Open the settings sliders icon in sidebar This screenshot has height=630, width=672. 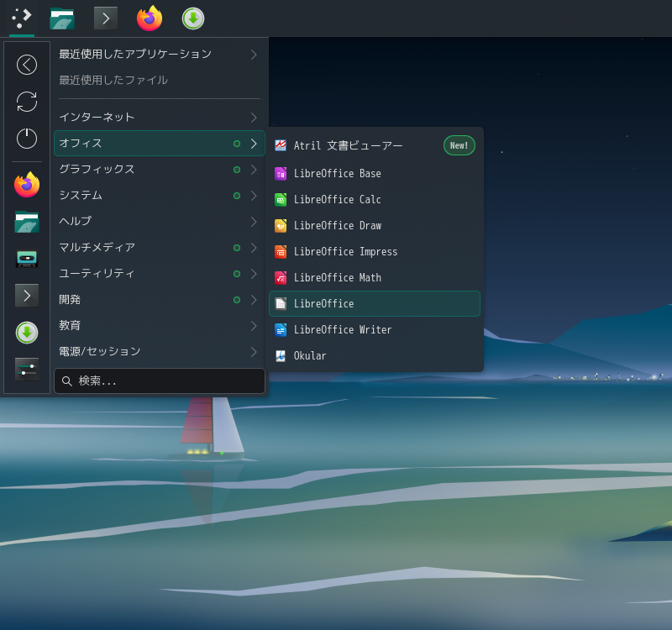(27, 370)
